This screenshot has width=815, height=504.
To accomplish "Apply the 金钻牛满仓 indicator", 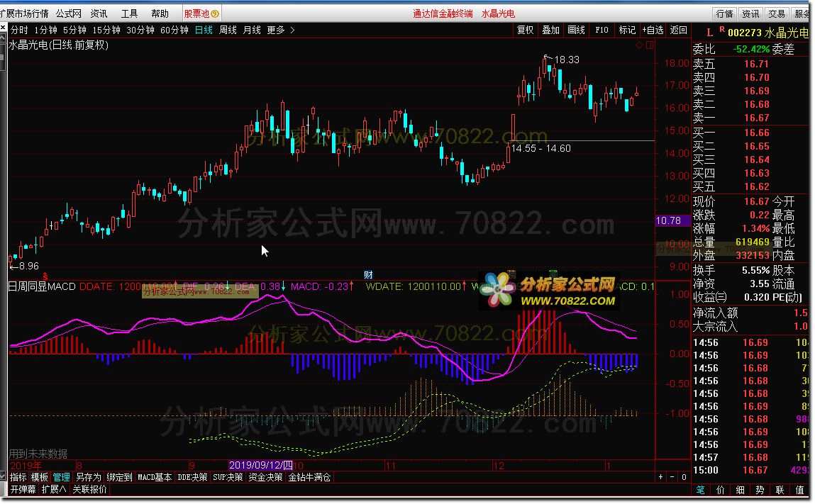I will click(309, 477).
